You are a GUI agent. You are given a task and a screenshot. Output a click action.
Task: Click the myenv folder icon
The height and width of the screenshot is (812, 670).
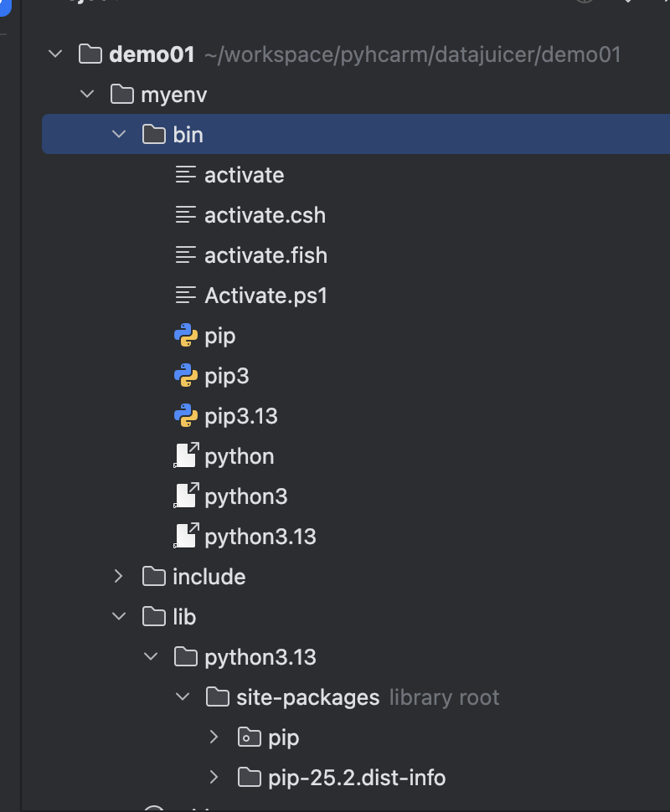(122, 95)
